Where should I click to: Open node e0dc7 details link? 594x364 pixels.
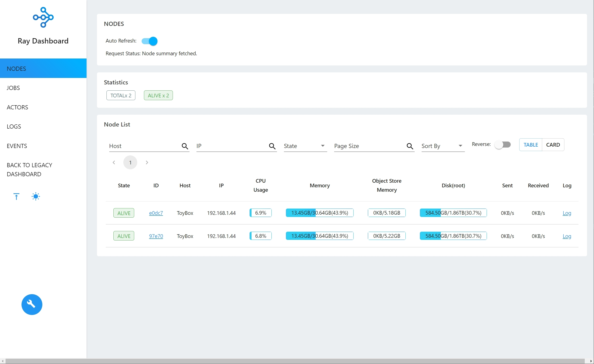[x=156, y=213]
